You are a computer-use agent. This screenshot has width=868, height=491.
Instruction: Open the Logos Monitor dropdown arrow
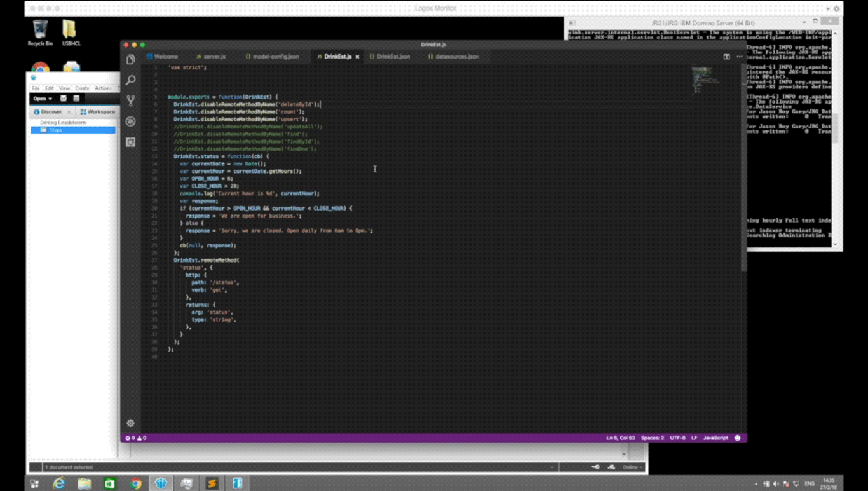click(x=828, y=9)
